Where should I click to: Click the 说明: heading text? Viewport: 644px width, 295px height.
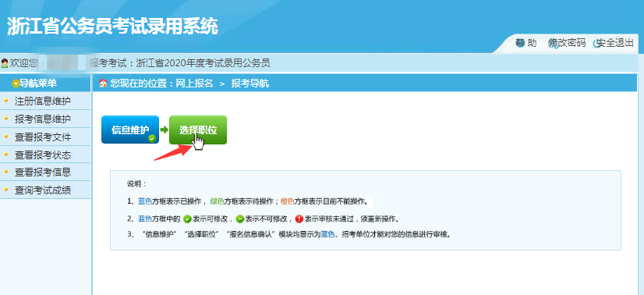[136, 183]
